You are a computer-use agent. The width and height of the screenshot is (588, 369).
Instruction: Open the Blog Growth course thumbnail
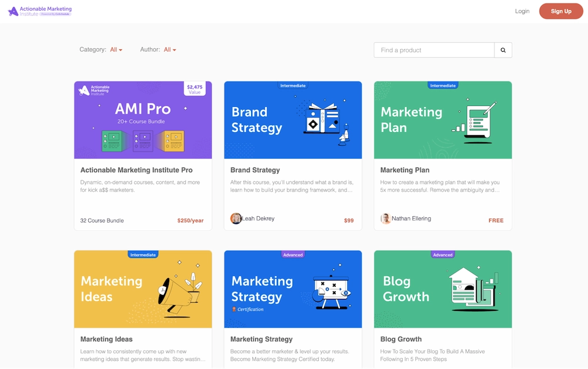tap(443, 289)
